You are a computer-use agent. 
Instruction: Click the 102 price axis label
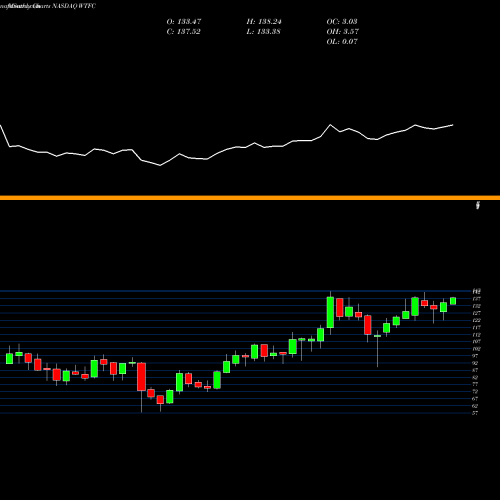476,349
